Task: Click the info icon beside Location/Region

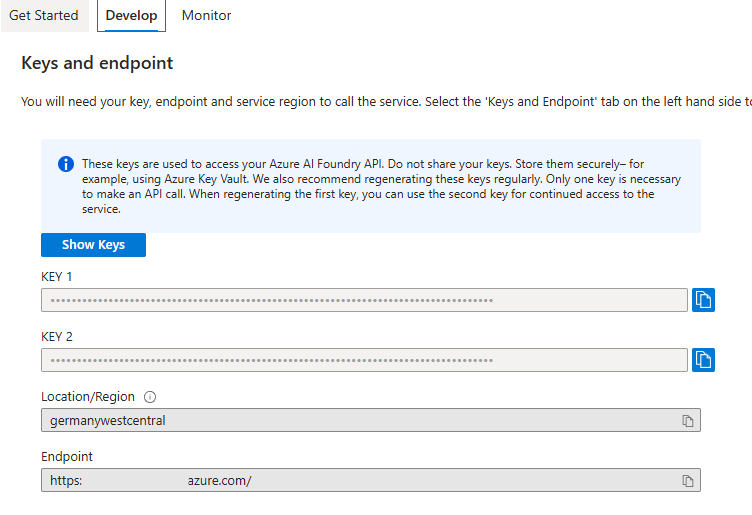Action: pos(150,397)
